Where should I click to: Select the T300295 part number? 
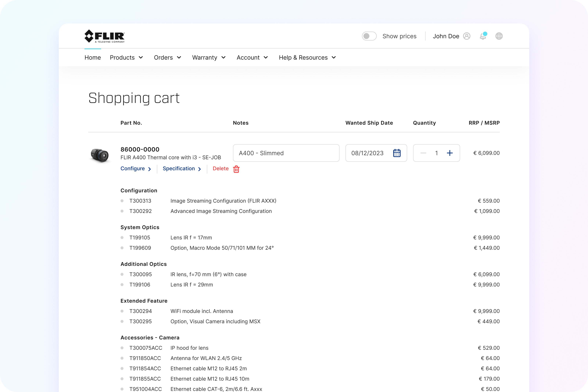140,321
